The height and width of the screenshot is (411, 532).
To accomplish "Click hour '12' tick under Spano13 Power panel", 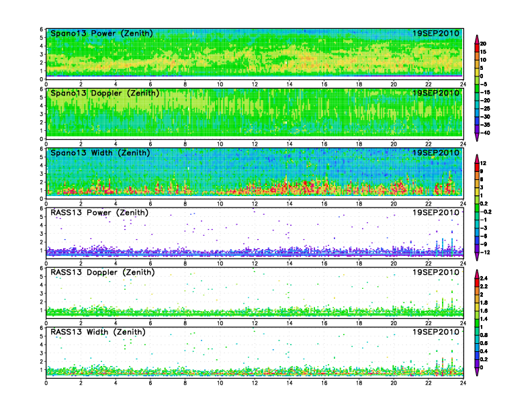I will pos(255,85).
